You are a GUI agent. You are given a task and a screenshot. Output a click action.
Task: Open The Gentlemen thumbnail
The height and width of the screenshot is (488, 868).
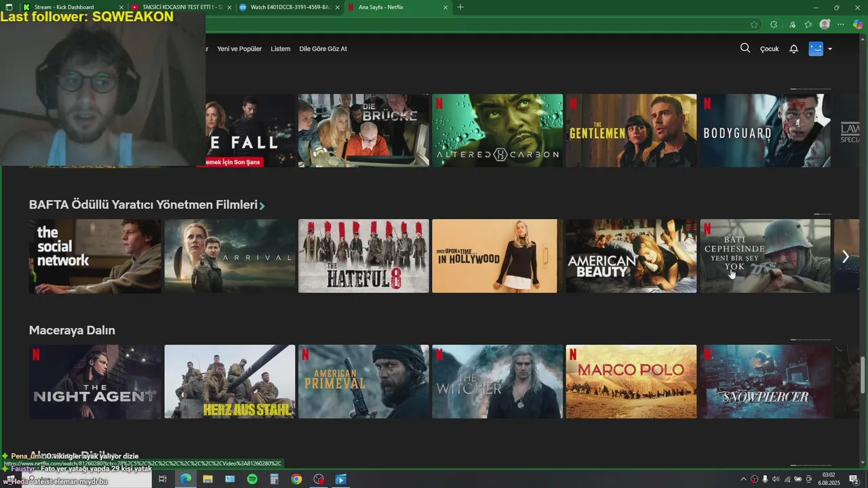tap(631, 130)
